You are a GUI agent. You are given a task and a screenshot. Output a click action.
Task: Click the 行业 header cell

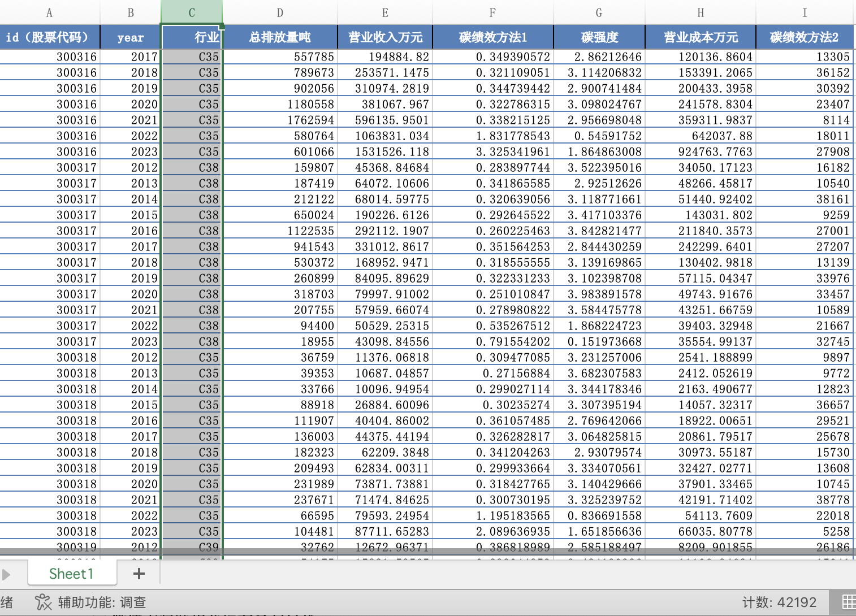click(x=192, y=37)
